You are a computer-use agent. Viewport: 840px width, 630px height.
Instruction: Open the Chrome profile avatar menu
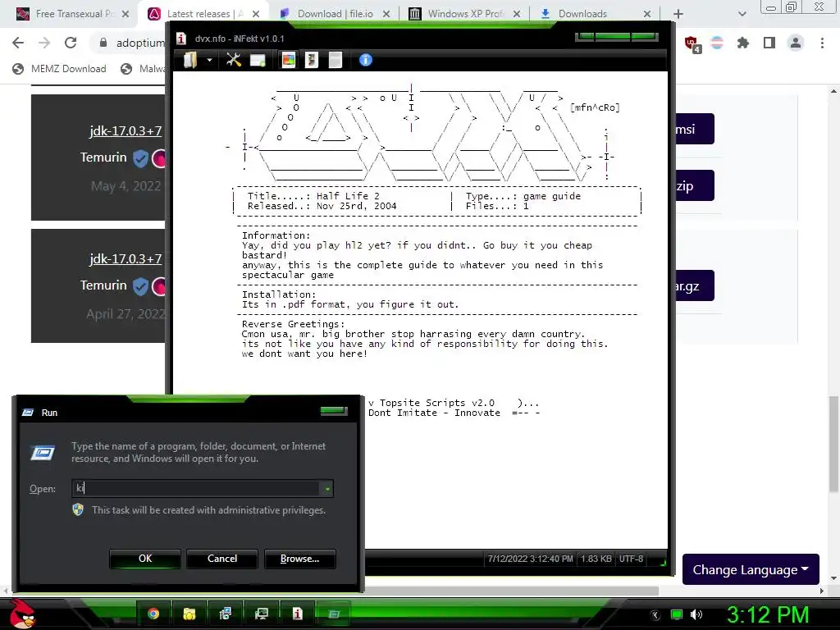pyautogui.click(x=796, y=43)
